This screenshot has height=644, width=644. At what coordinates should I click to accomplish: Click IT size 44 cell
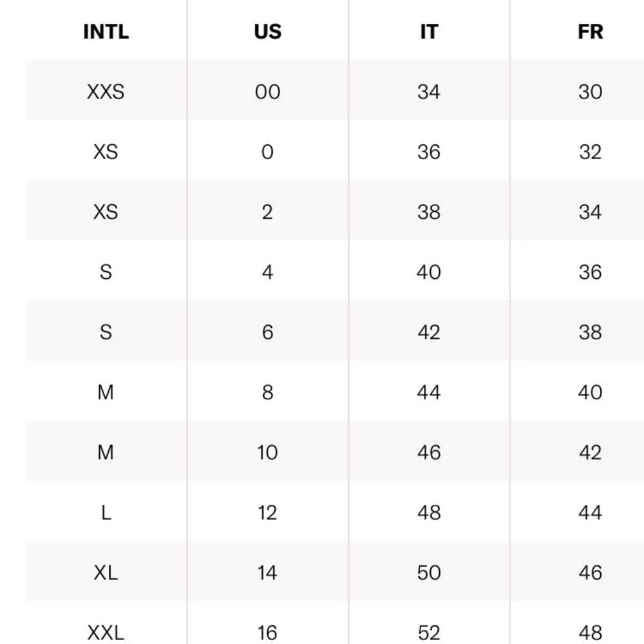[429, 392]
